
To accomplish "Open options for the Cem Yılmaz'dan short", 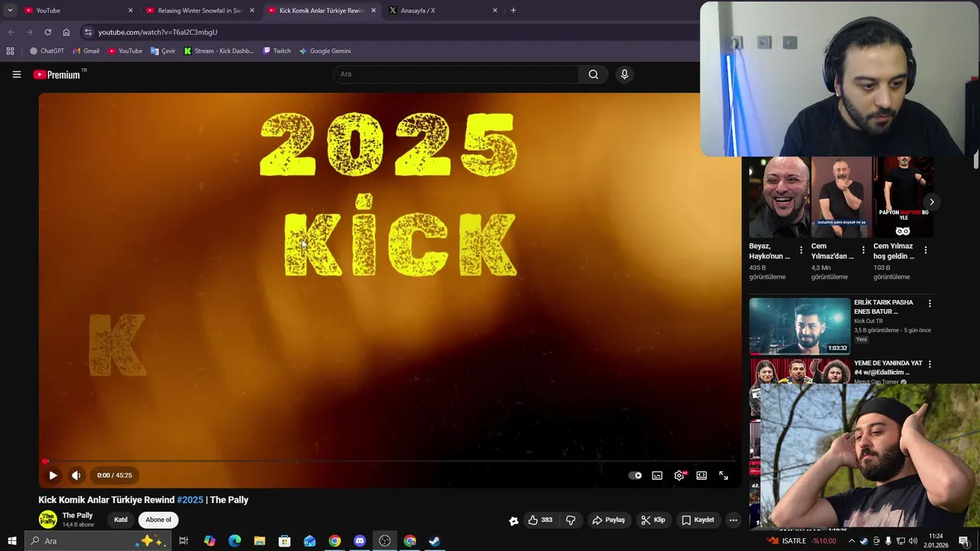I will click(863, 250).
